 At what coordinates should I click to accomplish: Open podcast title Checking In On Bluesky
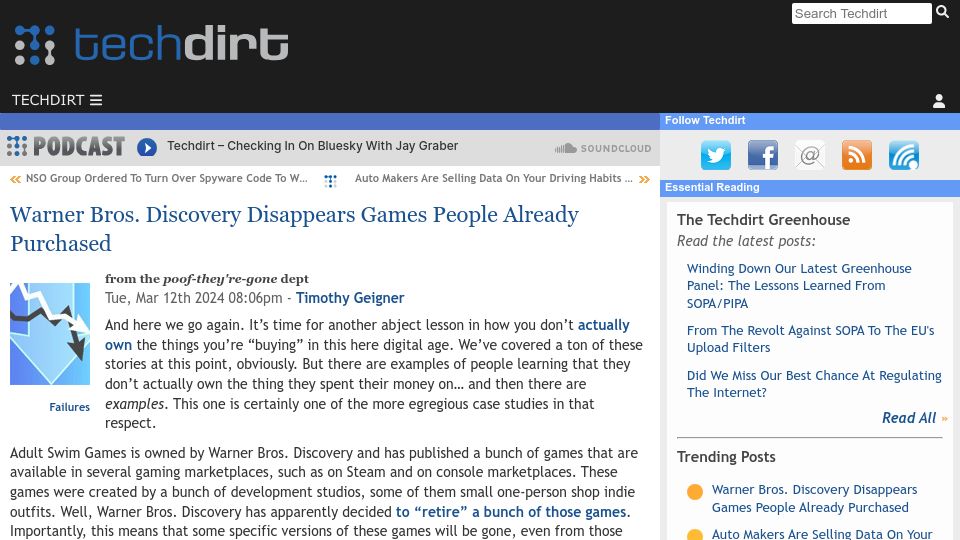312,146
